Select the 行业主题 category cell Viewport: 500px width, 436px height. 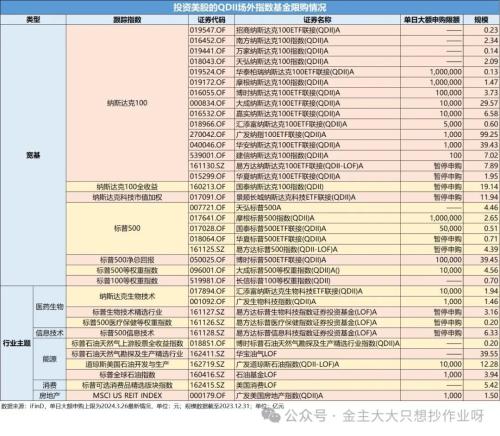tap(17, 343)
